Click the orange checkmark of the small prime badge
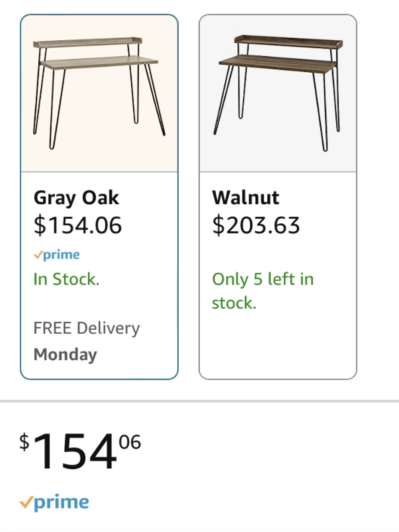Viewport: 399px width, 532px height. (x=38, y=255)
